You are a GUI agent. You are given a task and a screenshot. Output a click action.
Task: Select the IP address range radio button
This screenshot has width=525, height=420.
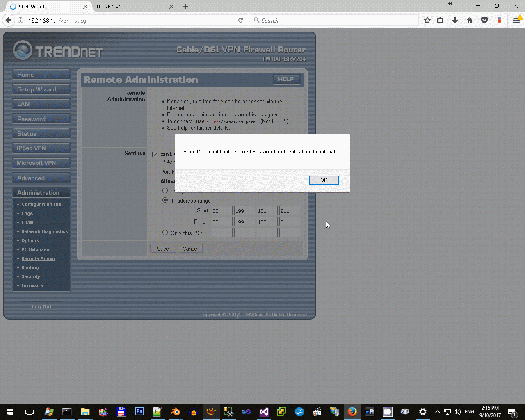[x=165, y=200]
